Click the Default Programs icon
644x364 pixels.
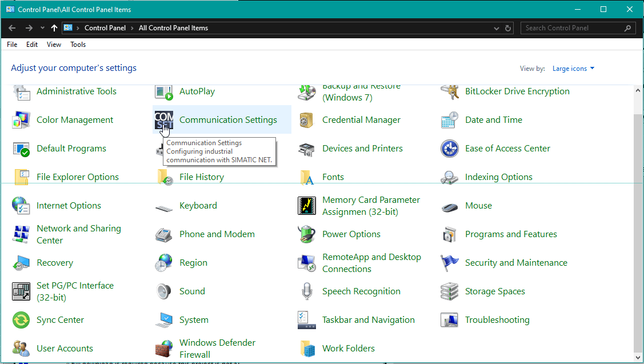pos(21,149)
